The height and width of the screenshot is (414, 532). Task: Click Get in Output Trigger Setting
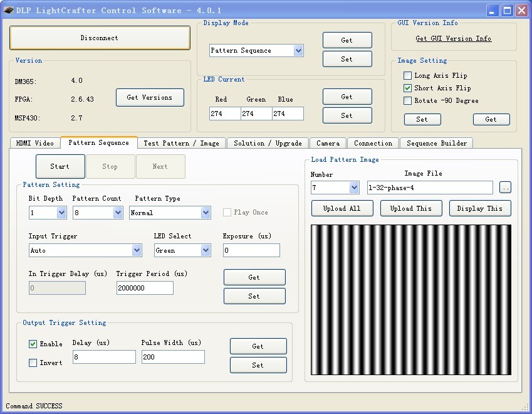pos(258,346)
